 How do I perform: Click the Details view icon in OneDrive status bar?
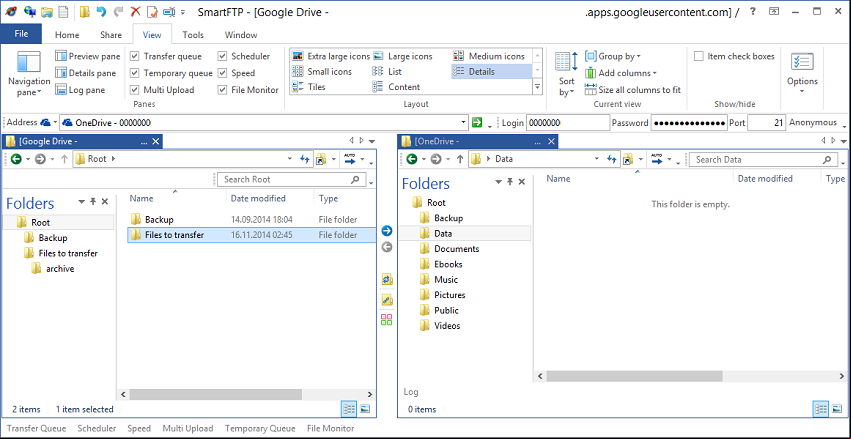tap(821, 409)
